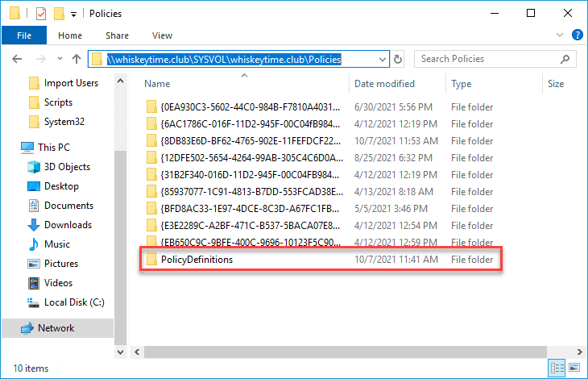Click horizontal scrollbar left arrow

point(137,352)
